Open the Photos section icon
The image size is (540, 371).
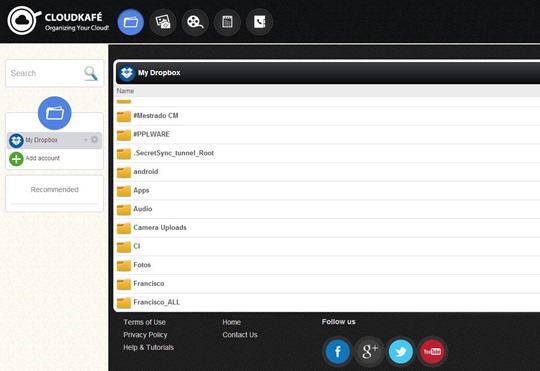tap(163, 22)
